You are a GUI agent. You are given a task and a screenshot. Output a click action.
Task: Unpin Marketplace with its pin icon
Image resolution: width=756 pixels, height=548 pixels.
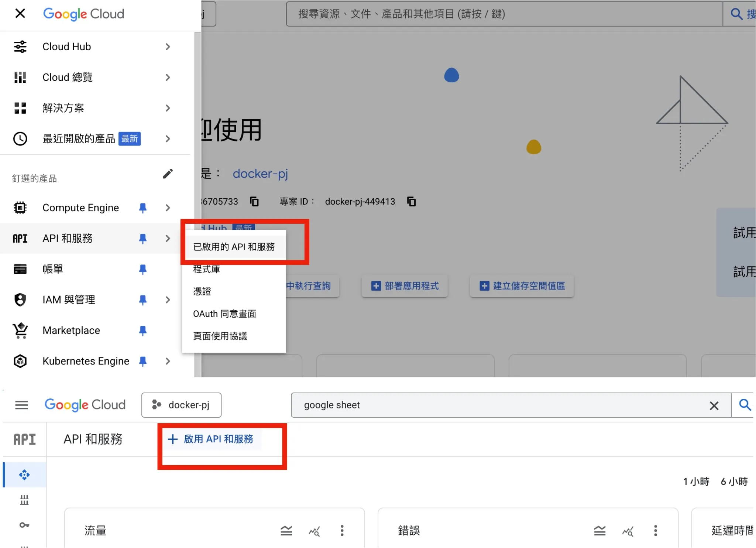click(142, 330)
